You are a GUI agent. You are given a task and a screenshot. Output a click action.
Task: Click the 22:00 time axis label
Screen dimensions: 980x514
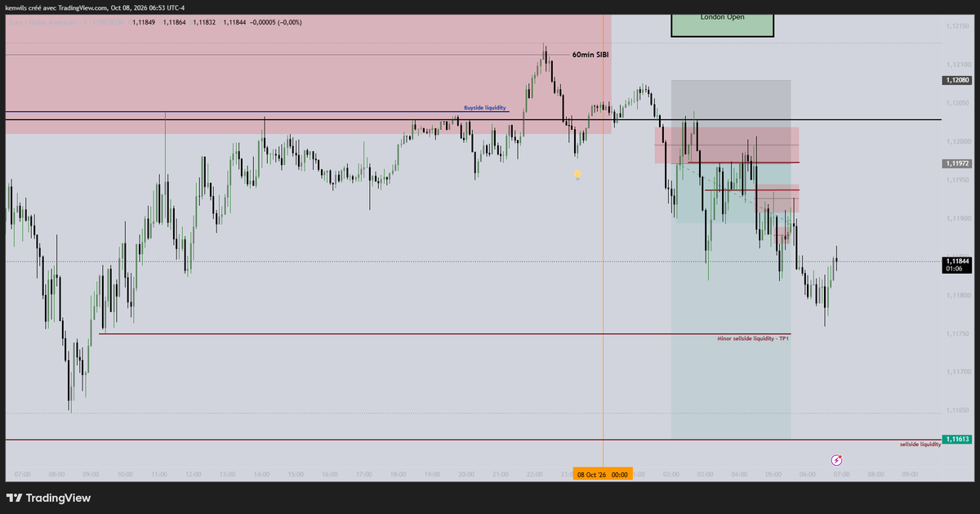534,474
